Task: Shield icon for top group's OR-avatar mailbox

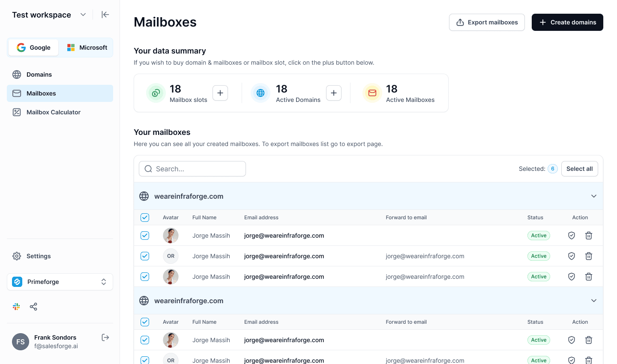Action: tap(572, 256)
